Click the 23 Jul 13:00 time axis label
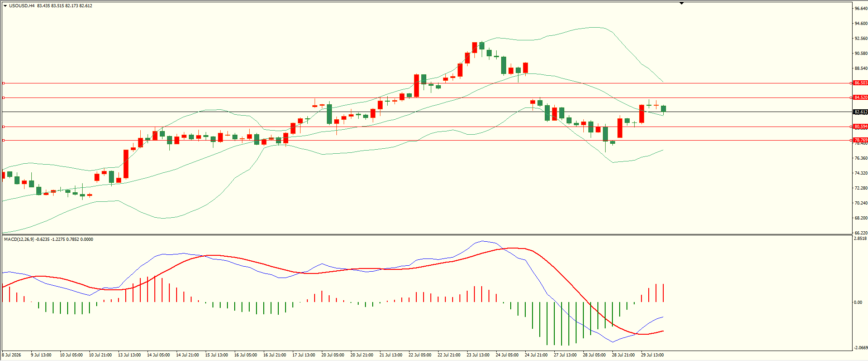 (478, 355)
